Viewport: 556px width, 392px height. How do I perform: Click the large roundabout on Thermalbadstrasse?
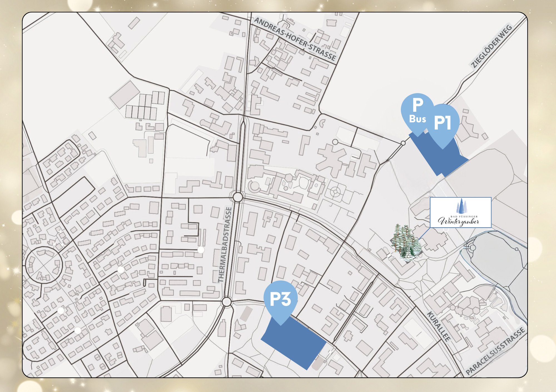click(238, 197)
